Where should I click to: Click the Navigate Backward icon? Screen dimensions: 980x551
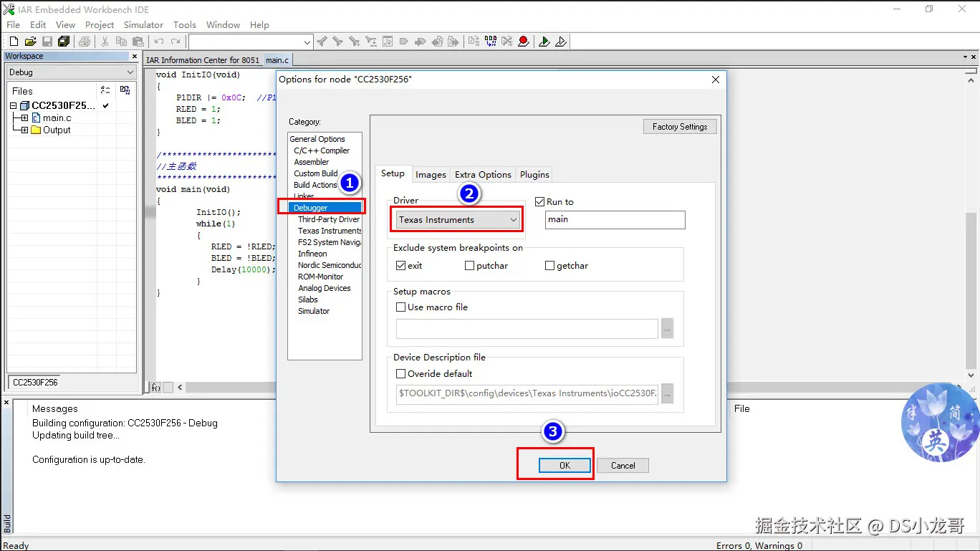[x=437, y=42]
